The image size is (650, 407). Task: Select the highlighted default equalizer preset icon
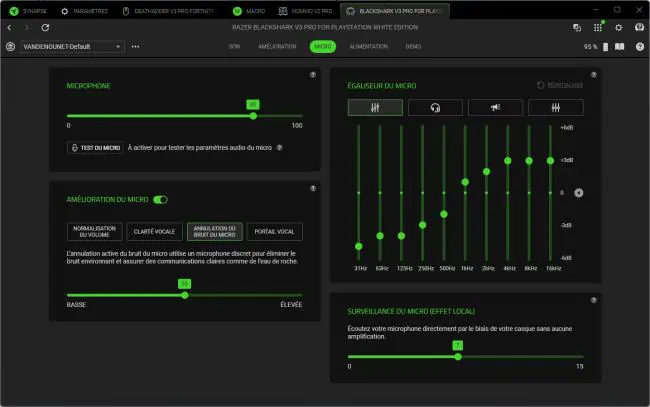(x=375, y=108)
